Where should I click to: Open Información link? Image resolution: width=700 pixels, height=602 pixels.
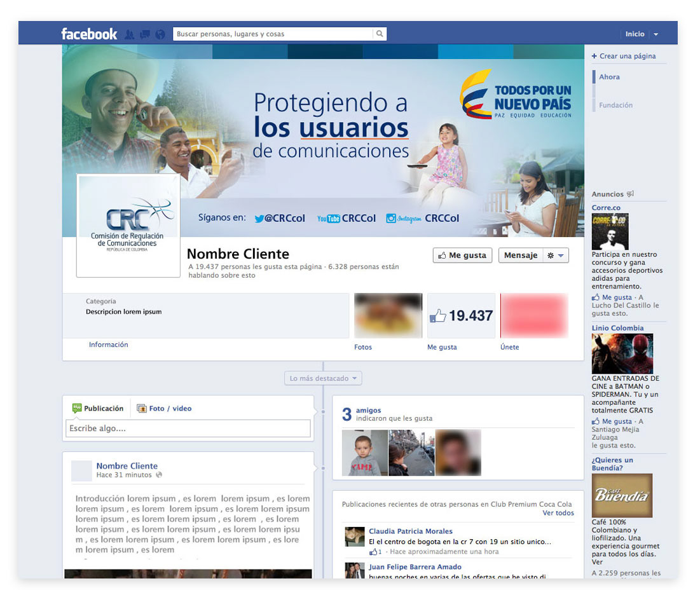tap(109, 345)
